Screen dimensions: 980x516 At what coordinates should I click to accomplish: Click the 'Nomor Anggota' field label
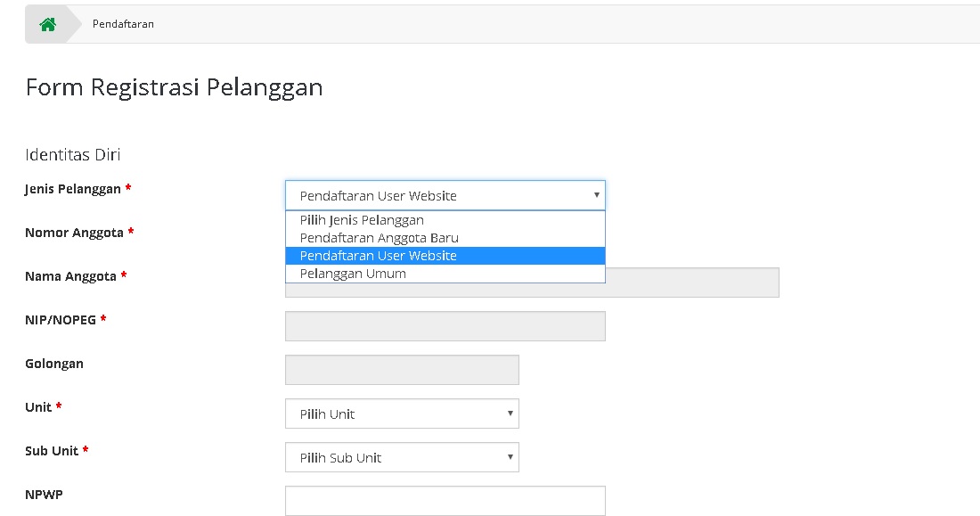click(74, 233)
